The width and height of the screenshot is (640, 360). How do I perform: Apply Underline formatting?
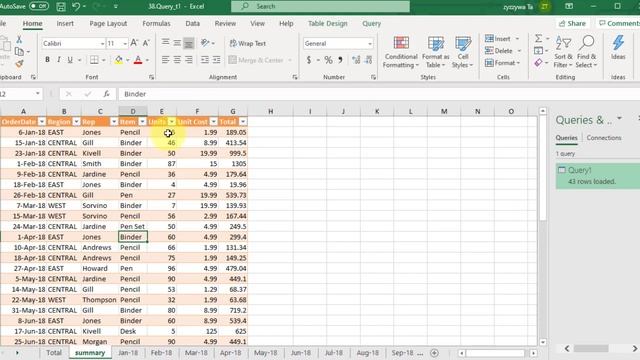pyautogui.click(x=70, y=60)
